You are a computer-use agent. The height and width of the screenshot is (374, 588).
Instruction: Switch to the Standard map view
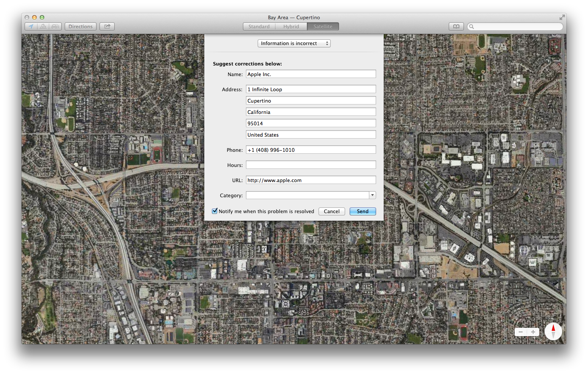click(x=259, y=26)
